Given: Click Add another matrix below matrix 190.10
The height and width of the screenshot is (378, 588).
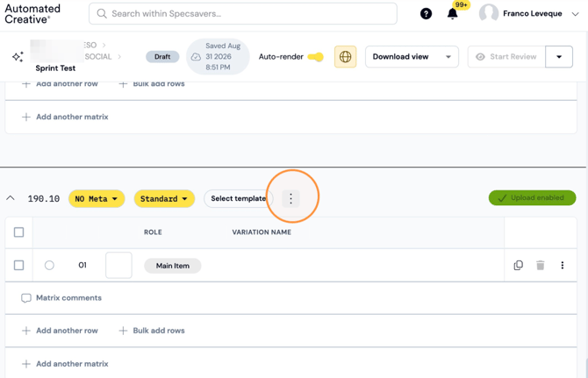Looking at the screenshot, I should (65, 364).
